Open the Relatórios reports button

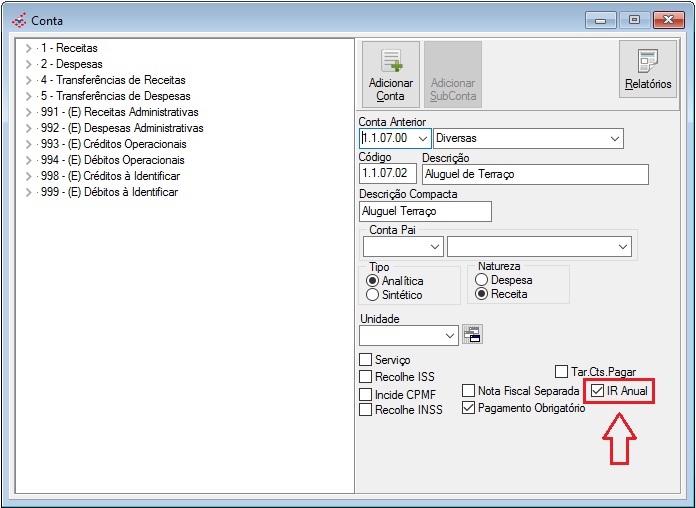[x=647, y=69]
